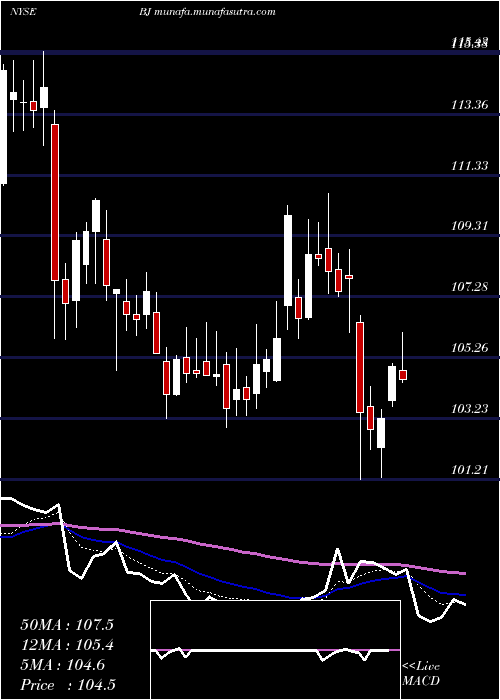Click the NYSE exchange label
The width and height of the screenshot is (500, 700).
(x=23, y=12)
